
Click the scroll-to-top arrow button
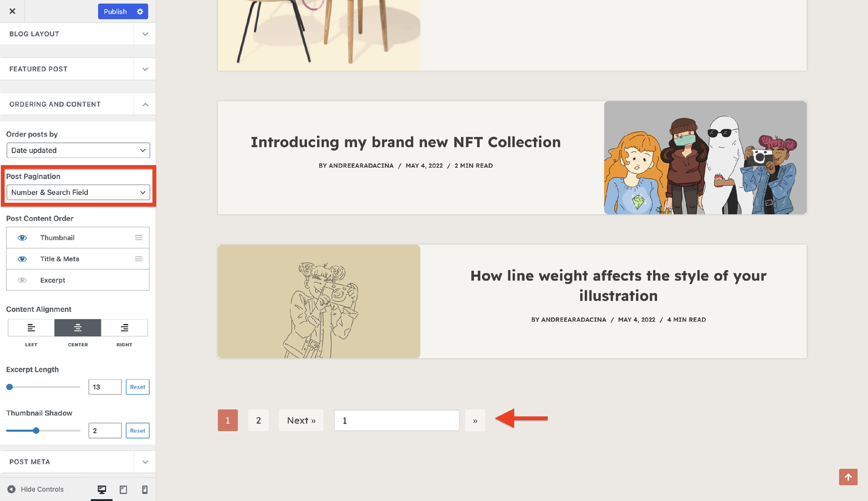(848, 477)
